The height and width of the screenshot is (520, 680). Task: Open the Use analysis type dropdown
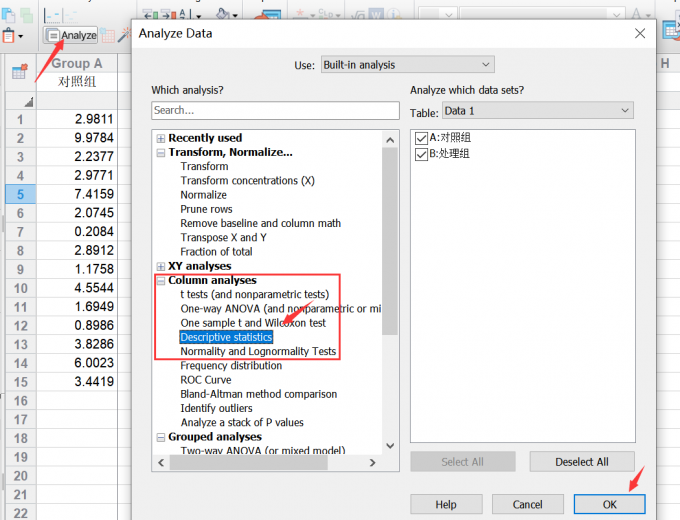(x=406, y=65)
